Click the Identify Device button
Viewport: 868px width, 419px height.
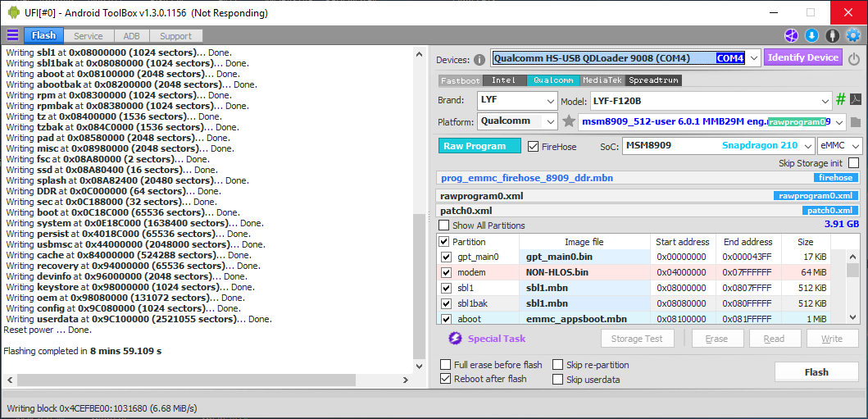[x=803, y=57]
